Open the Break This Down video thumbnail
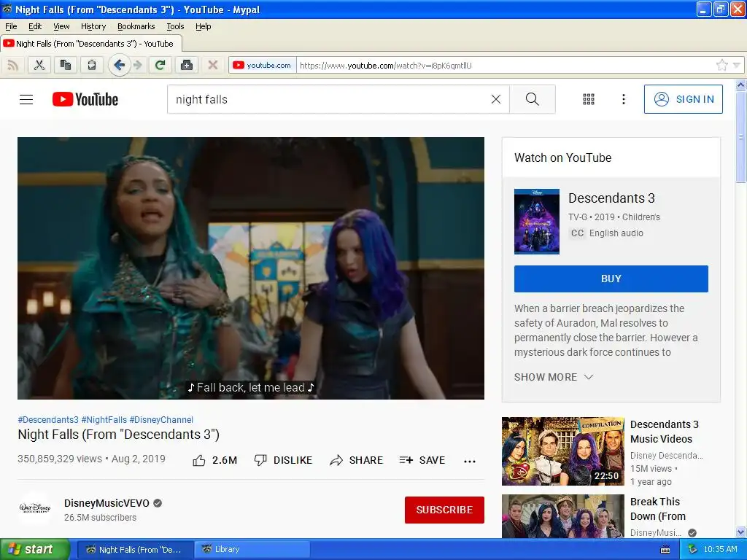Screen dimensions: 747x560 tap(562, 517)
